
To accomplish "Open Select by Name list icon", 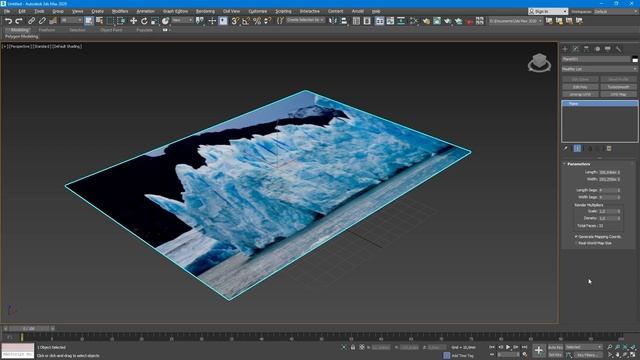I will pos(99,21).
